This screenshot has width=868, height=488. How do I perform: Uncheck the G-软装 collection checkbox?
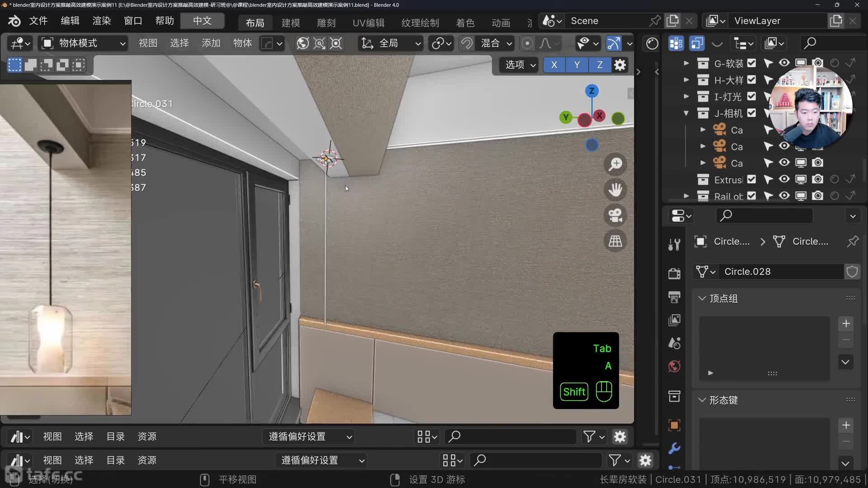[751, 63]
